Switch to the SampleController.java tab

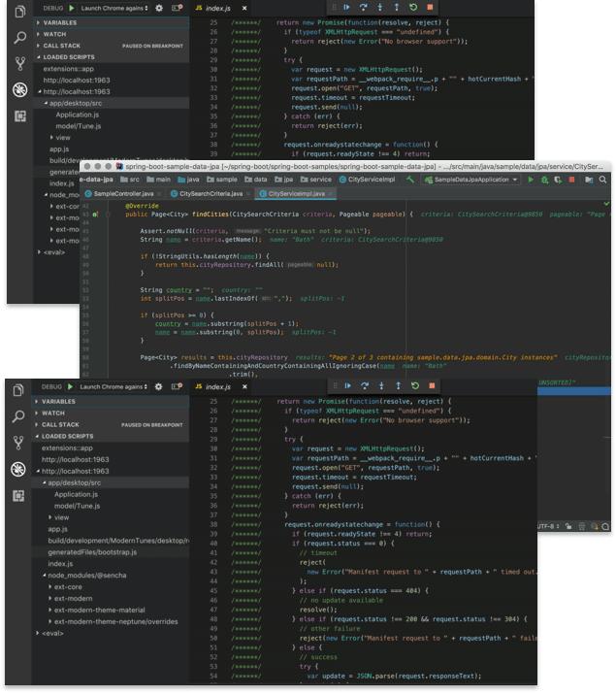pos(121,194)
